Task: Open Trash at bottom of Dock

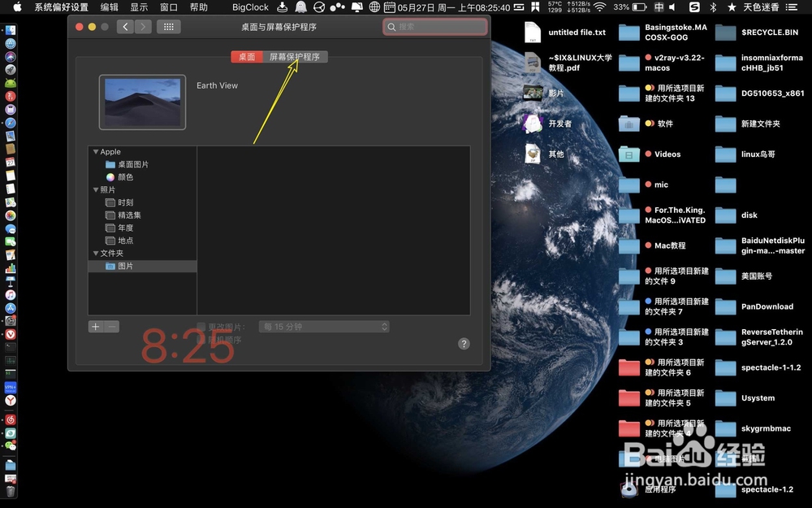Action: (11, 490)
